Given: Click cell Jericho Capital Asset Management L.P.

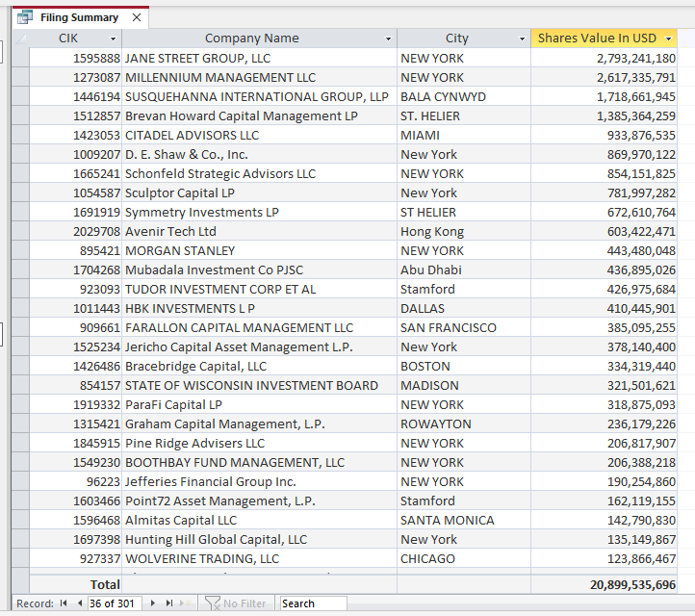Looking at the screenshot, I should tap(259, 347).
